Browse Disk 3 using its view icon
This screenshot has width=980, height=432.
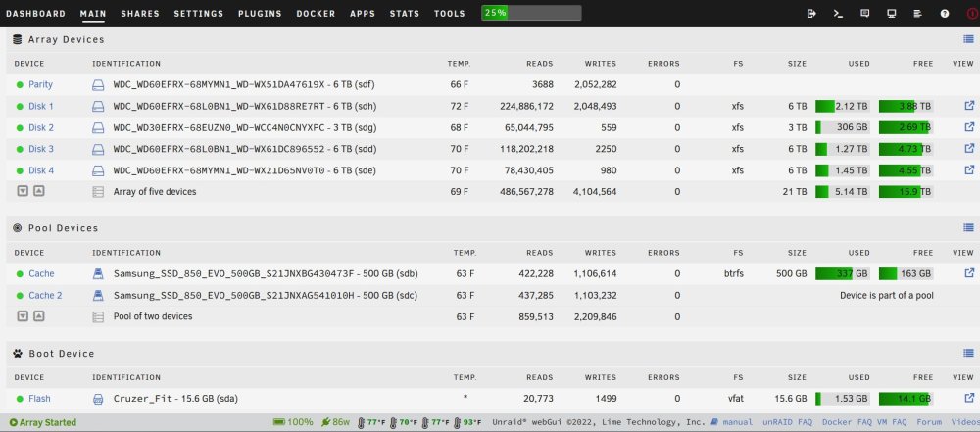click(x=969, y=148)
